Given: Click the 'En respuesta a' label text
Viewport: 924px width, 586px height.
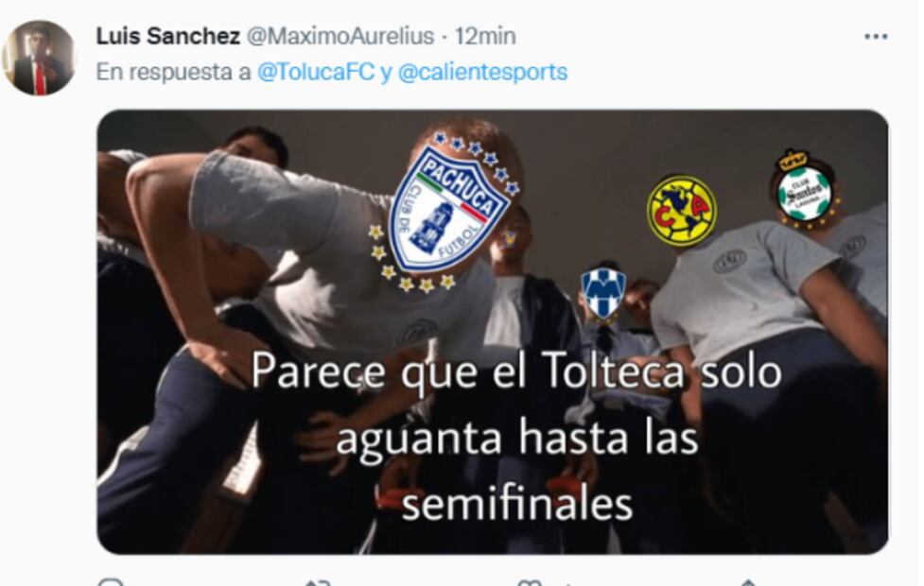Looking at the screenshot, I should [x=173, y=72].
